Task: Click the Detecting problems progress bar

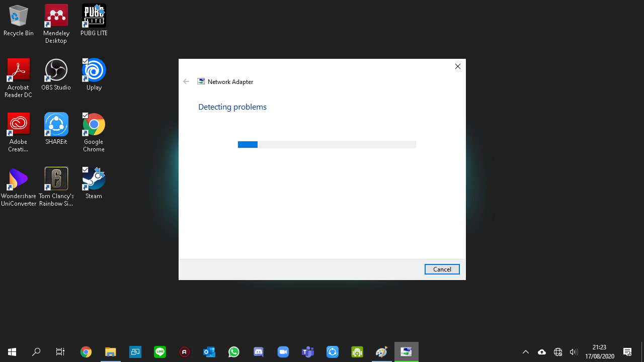Action: coord(327,145)
